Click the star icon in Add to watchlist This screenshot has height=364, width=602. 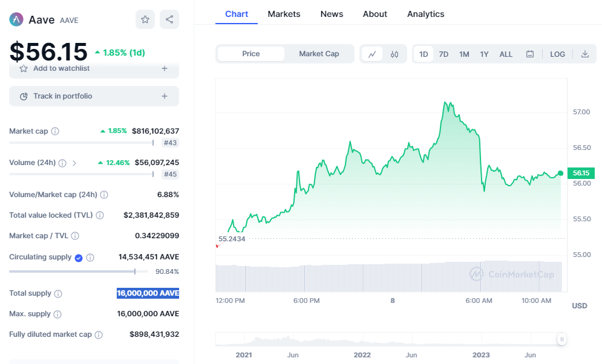(24, 68)
